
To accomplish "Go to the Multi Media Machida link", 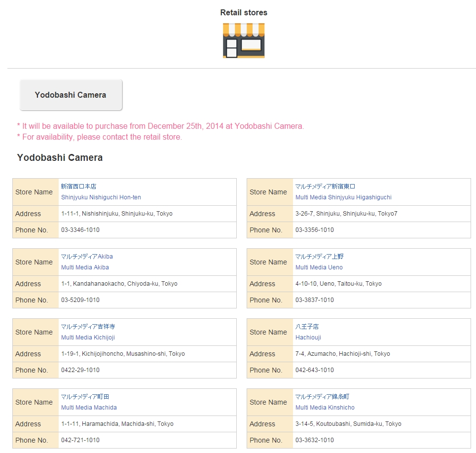I will 89,408.
